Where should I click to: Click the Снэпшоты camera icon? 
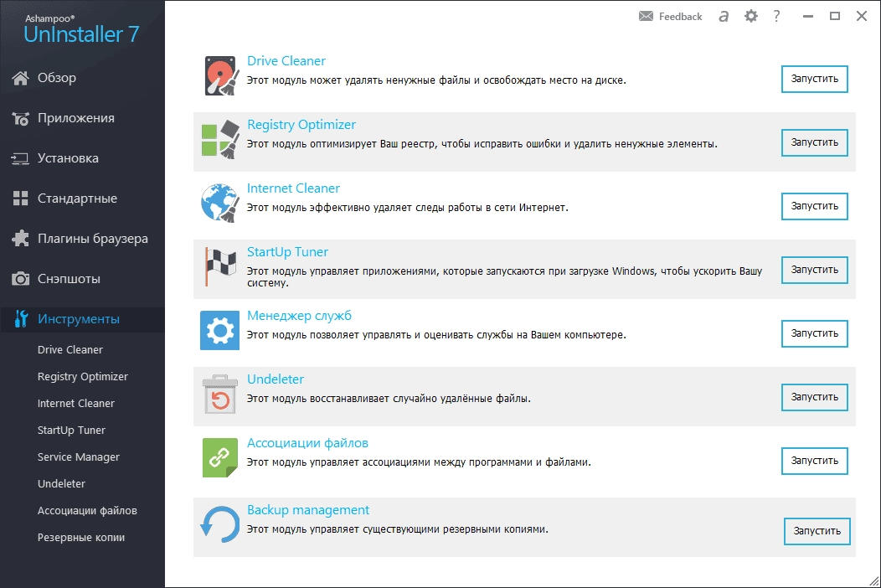click(x=20, y=279)
